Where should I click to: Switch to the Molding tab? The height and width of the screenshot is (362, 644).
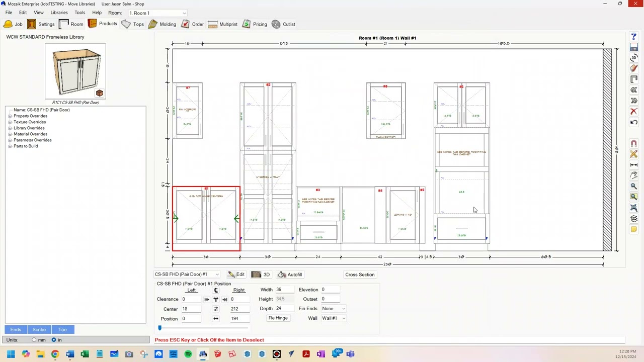pyautogui.click(x=162, y=24)
